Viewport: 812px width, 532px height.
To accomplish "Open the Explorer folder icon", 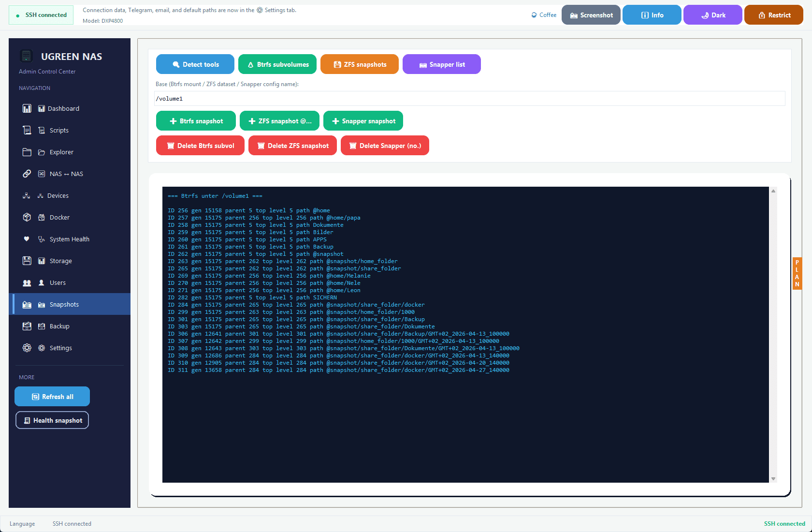I will tap(27, 152).
